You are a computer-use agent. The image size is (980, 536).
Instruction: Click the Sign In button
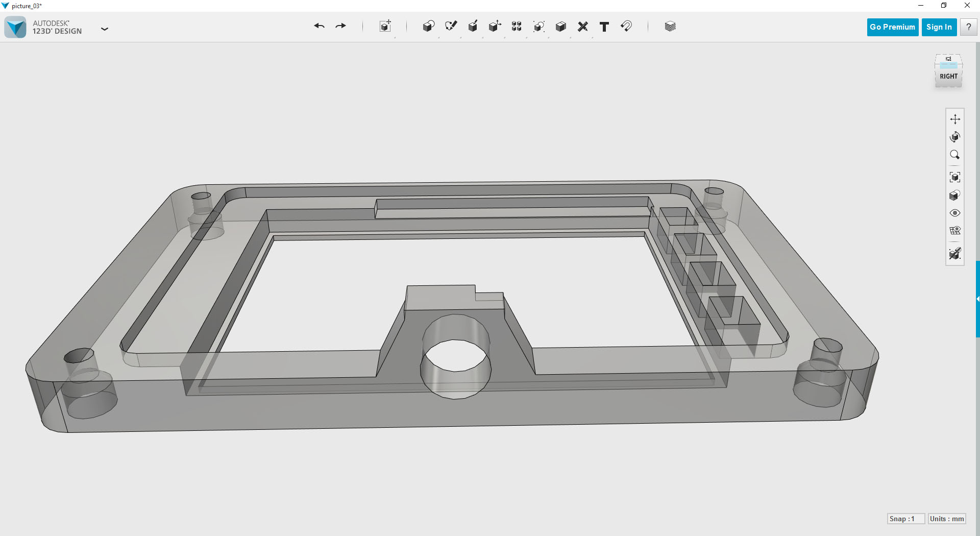point(939,27)
